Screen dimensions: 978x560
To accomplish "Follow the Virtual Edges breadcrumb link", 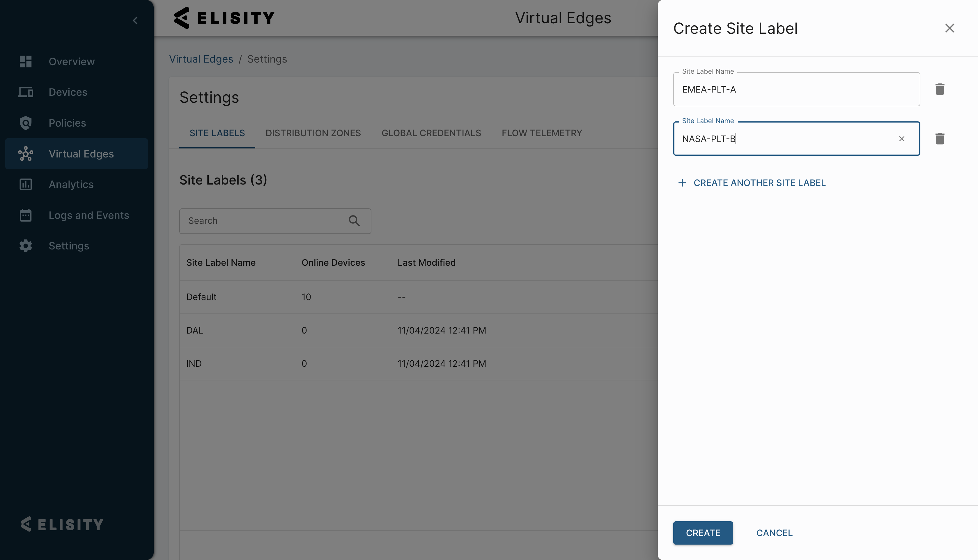I will click(x=201, y=59).
